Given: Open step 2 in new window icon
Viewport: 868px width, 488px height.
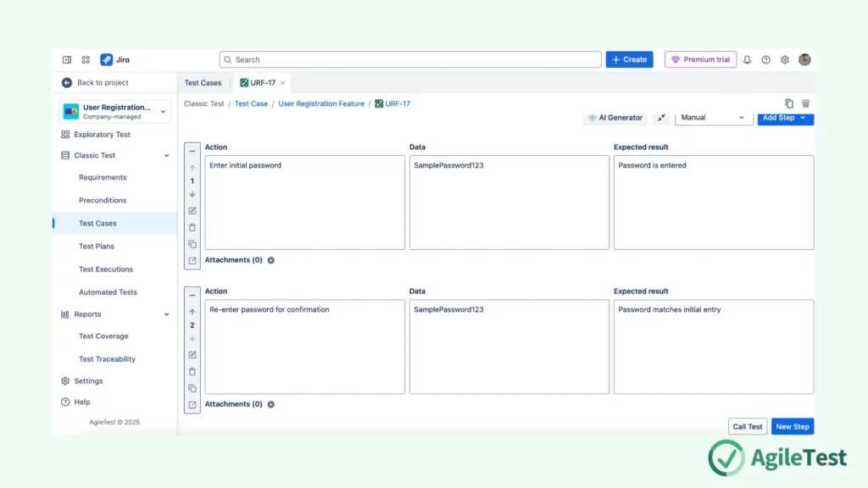Looking at the screenshot, I should [x=192, y=404].
